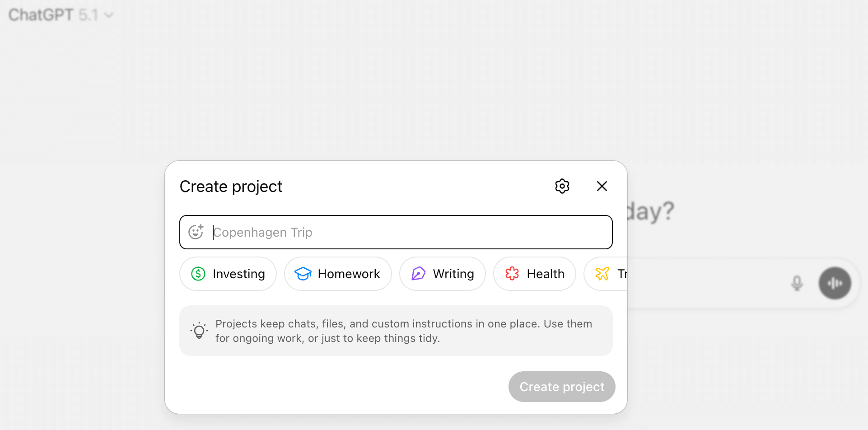
Task: Click the airplane icon on the Travel chip
Action: pyautogui.click(x=602, y=274)
